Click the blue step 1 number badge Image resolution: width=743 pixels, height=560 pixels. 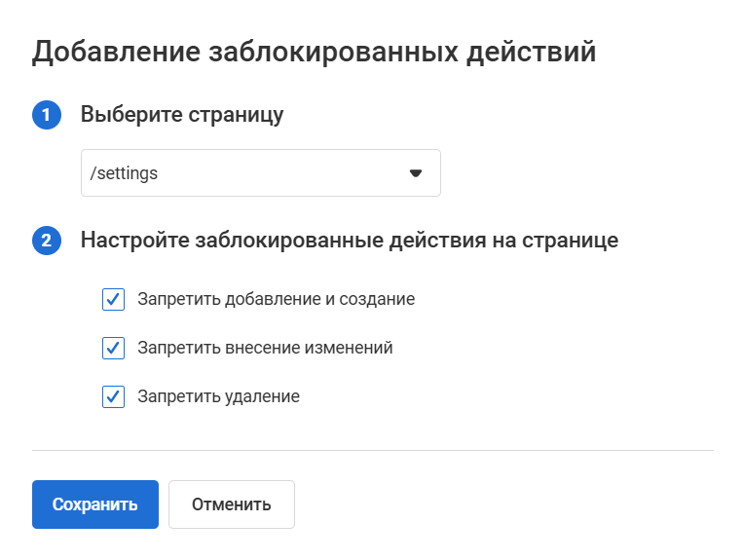click(x=46, y=115)
